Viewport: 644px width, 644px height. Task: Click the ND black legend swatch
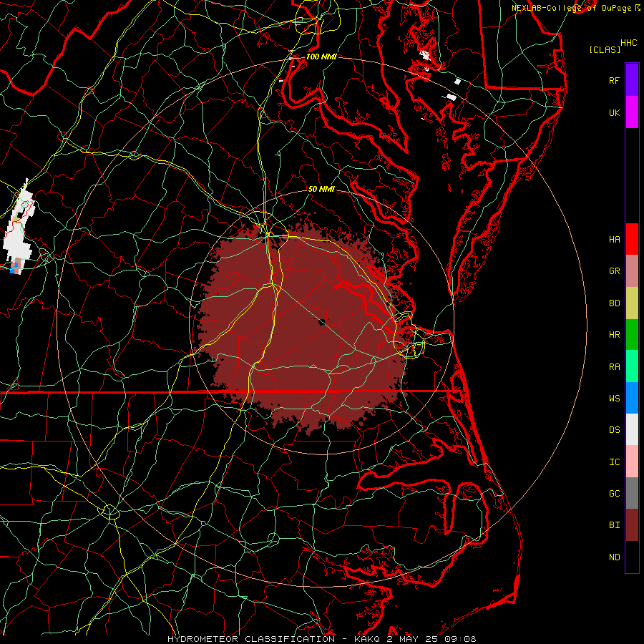point(632,557)
